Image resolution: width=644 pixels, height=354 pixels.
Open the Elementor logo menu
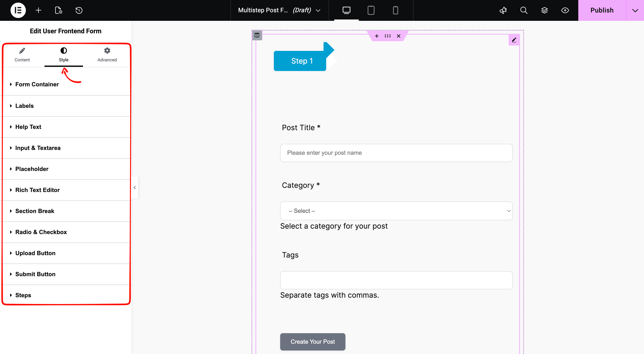click(18, 10)
